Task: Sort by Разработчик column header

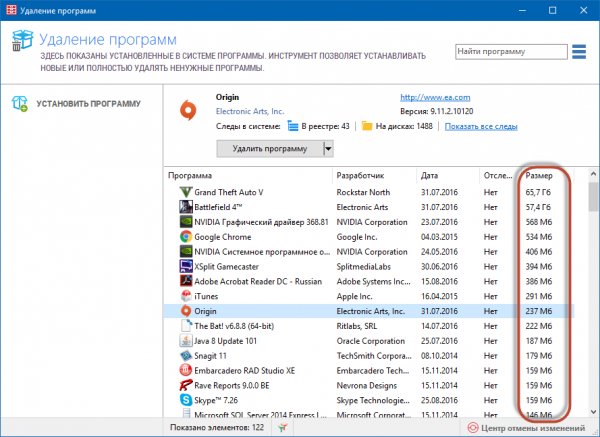Action: [x=360, y=176]
